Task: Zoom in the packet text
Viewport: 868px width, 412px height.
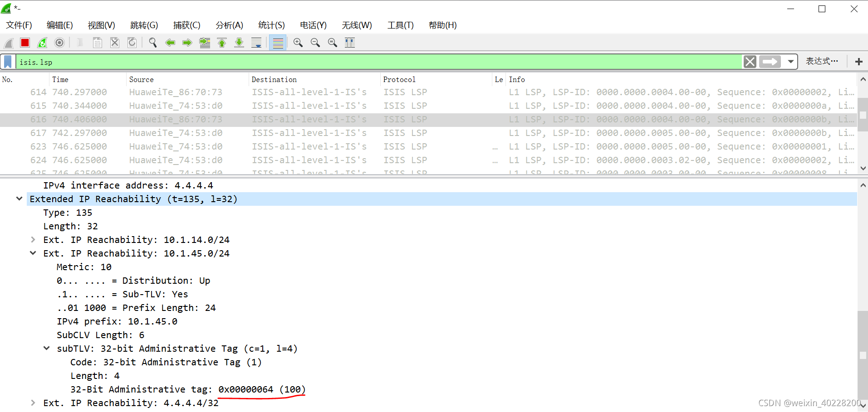Action: click(298, 43)
